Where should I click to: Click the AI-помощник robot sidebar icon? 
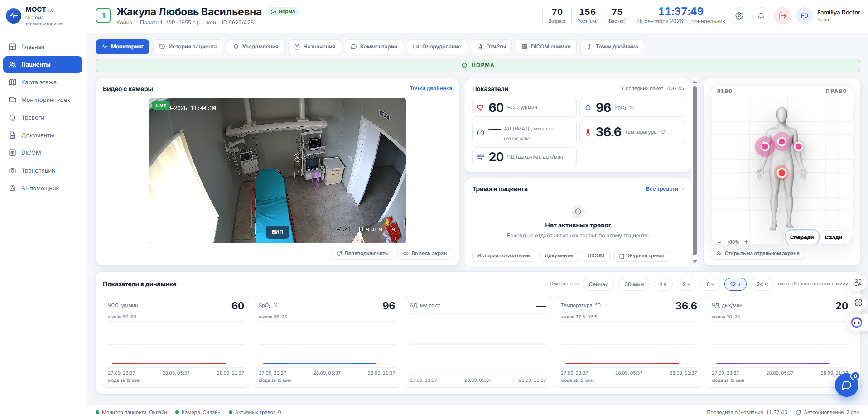[x=13, y=188]
